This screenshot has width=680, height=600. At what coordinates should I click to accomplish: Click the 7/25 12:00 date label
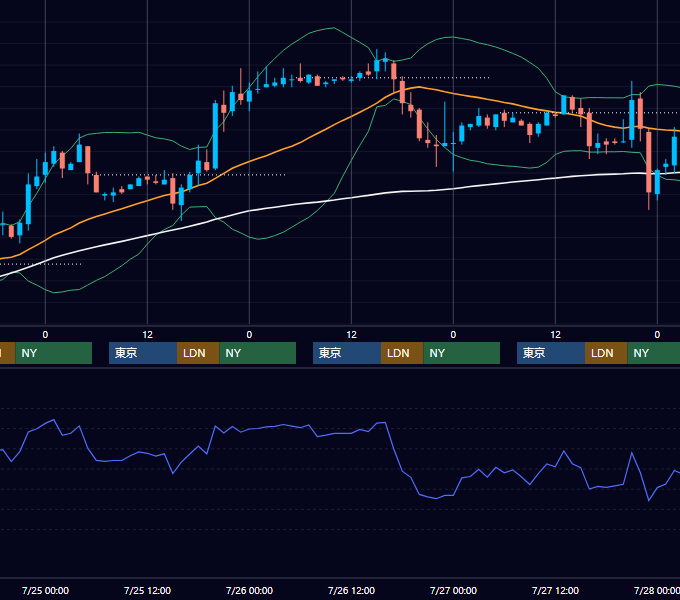[x=147, y=590]
